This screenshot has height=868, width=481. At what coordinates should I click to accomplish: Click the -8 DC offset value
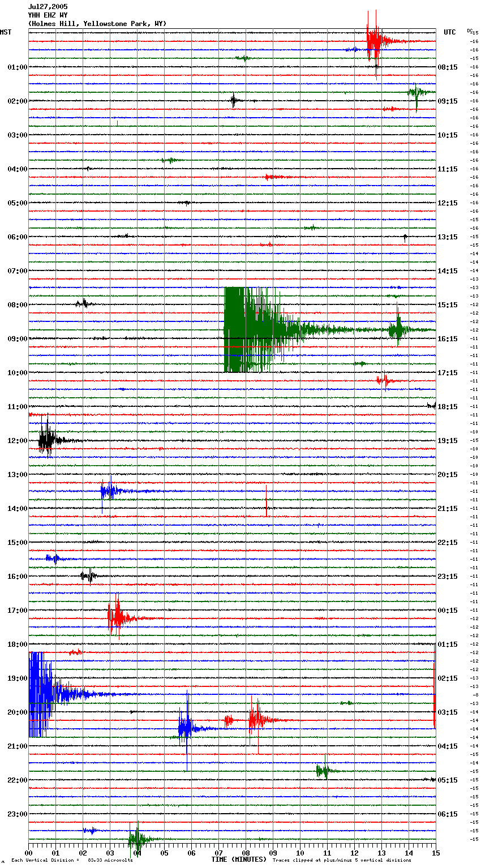click(x=475, y=695)
